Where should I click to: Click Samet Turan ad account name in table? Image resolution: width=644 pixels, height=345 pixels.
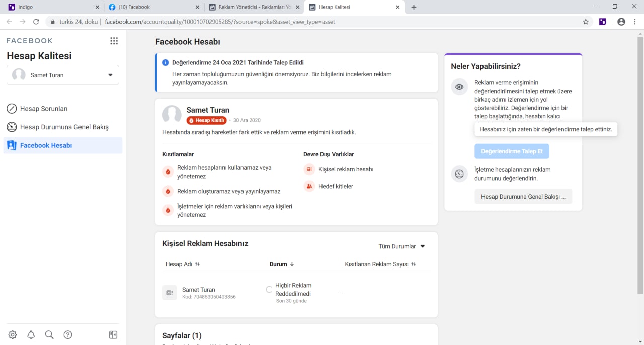pos(199,290)
